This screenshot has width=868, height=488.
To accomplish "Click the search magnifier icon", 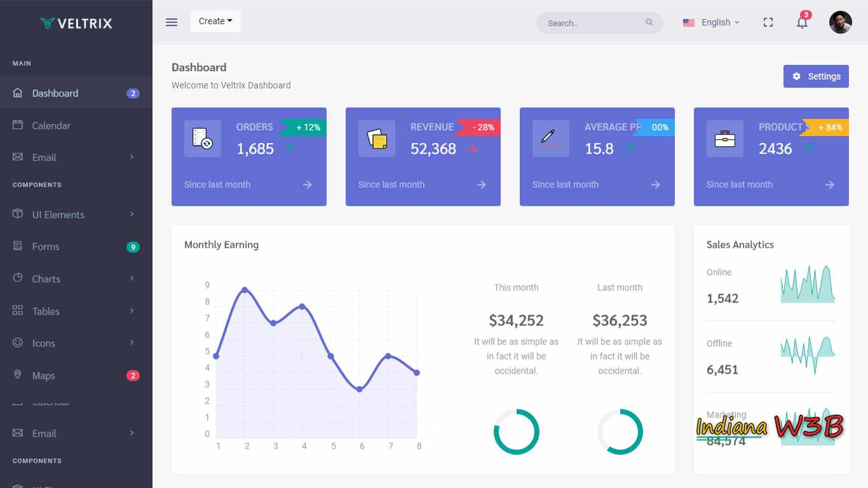I will pyautogui.click(x=649, y=22).
